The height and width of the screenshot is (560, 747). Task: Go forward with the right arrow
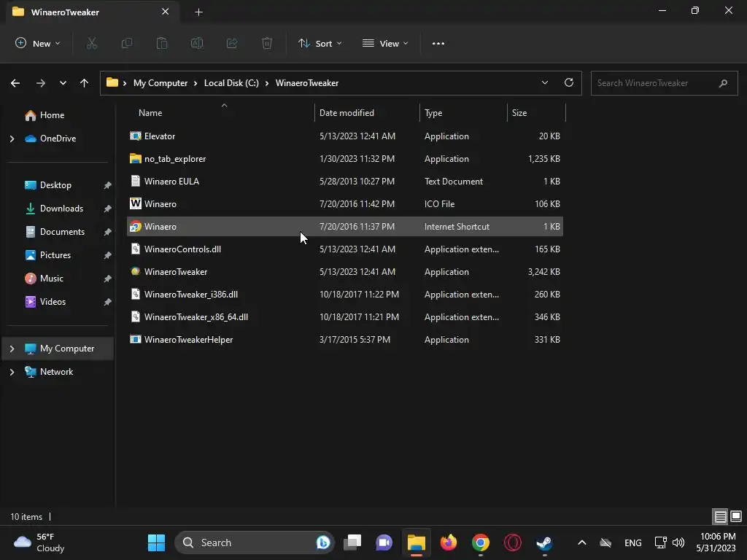pyautogui.click(x=41, y=83)
